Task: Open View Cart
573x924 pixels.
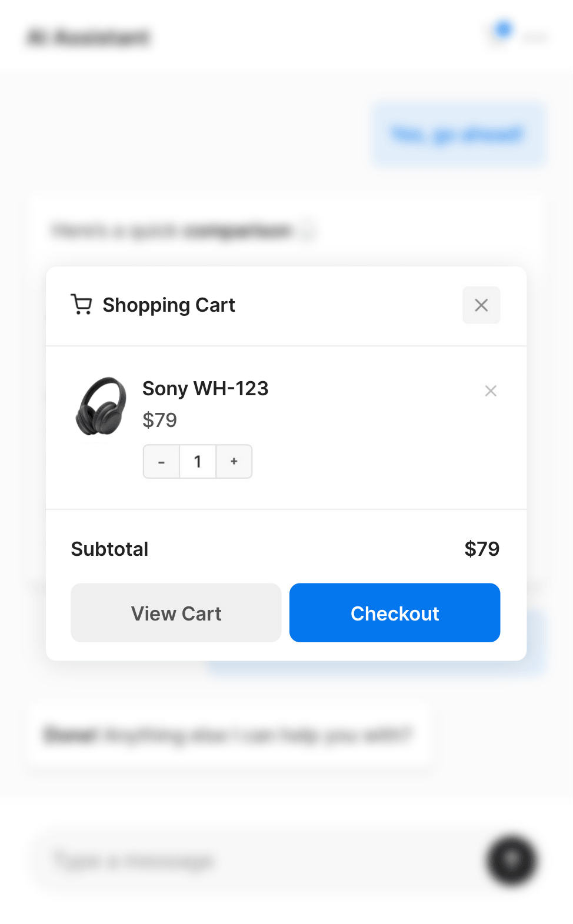Action: 175,613
